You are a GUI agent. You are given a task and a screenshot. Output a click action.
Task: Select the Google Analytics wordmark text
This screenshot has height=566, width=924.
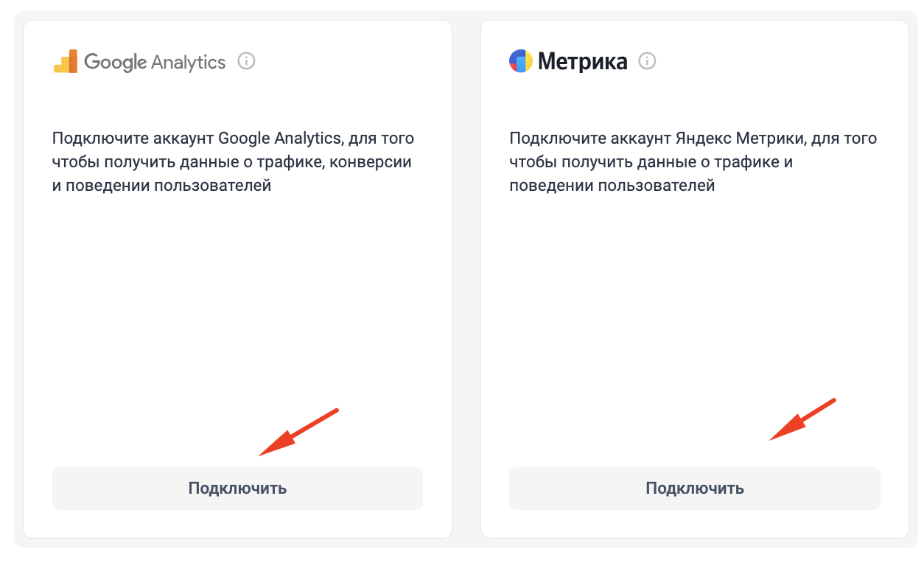click(x=155, y=62)
